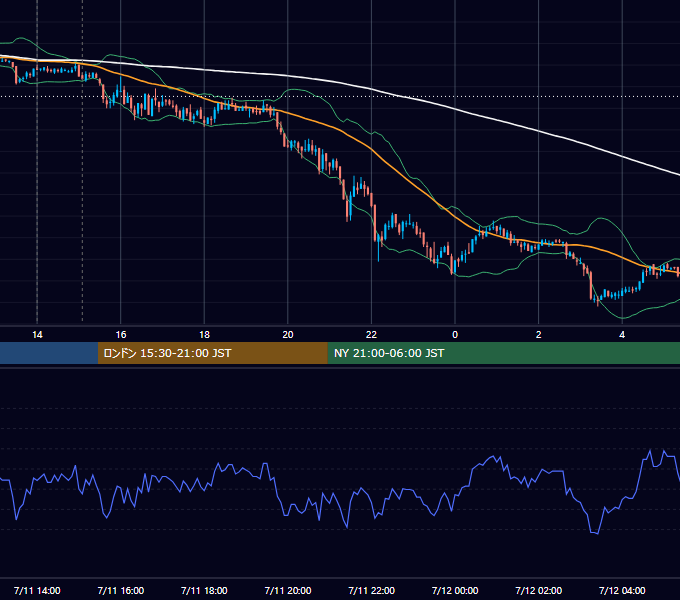Click the hour label 14 on time axis
Screen dimensions: 680x600
point(37,335)
